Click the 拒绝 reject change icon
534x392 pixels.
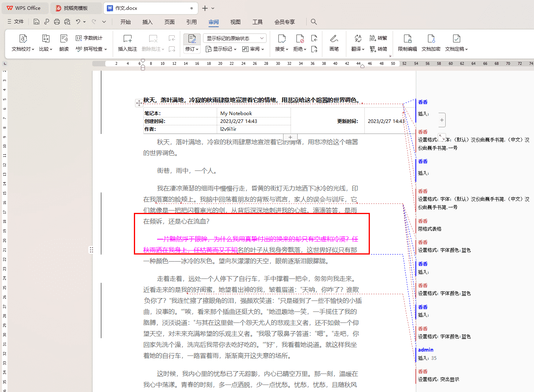[300, 38]
